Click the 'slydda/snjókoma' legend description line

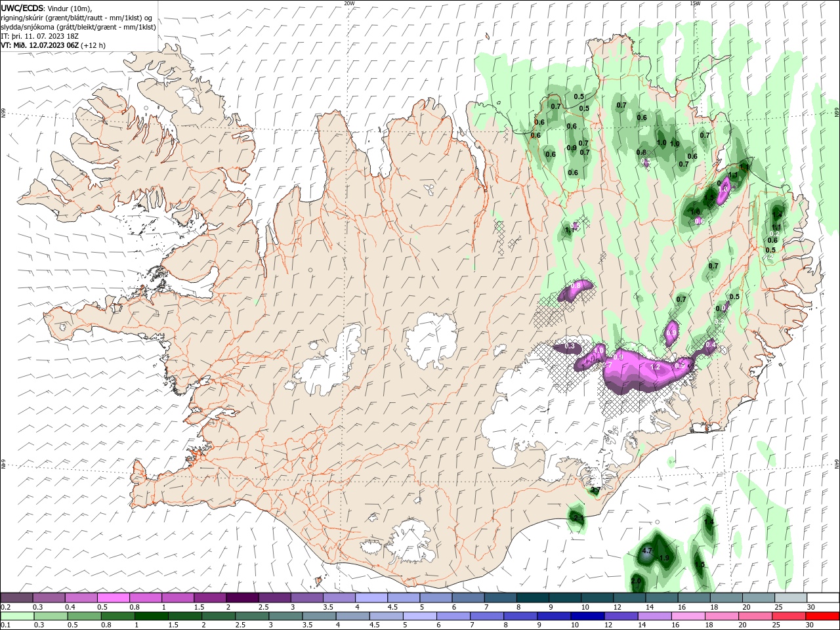[x=78, y=27]
